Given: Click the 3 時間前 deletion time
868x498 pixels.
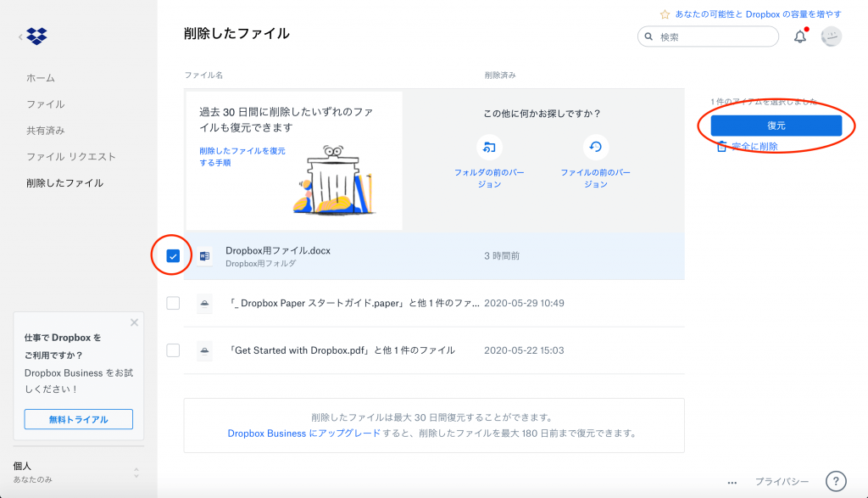Looking at the screenshot, I should pos(502,256).
